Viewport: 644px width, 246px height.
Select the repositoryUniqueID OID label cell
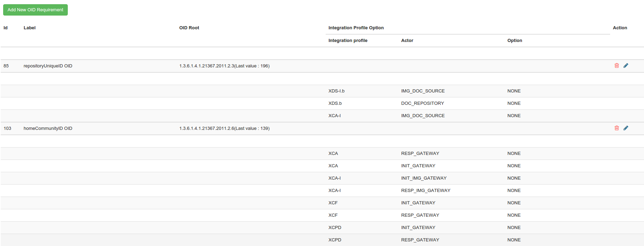point(48,66)
